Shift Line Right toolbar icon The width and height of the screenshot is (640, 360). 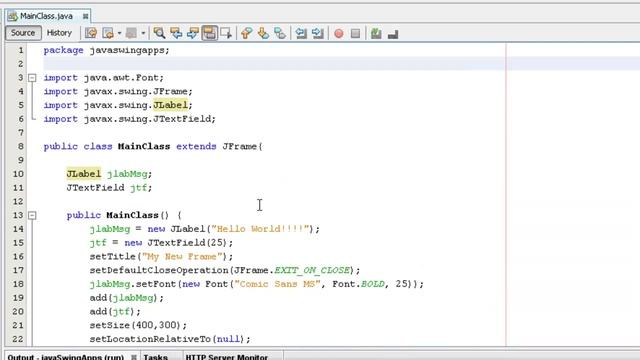pos(318,33)
